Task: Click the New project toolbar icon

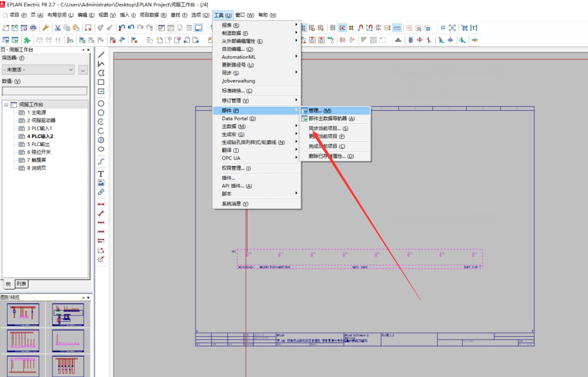Action: (6, 28)
